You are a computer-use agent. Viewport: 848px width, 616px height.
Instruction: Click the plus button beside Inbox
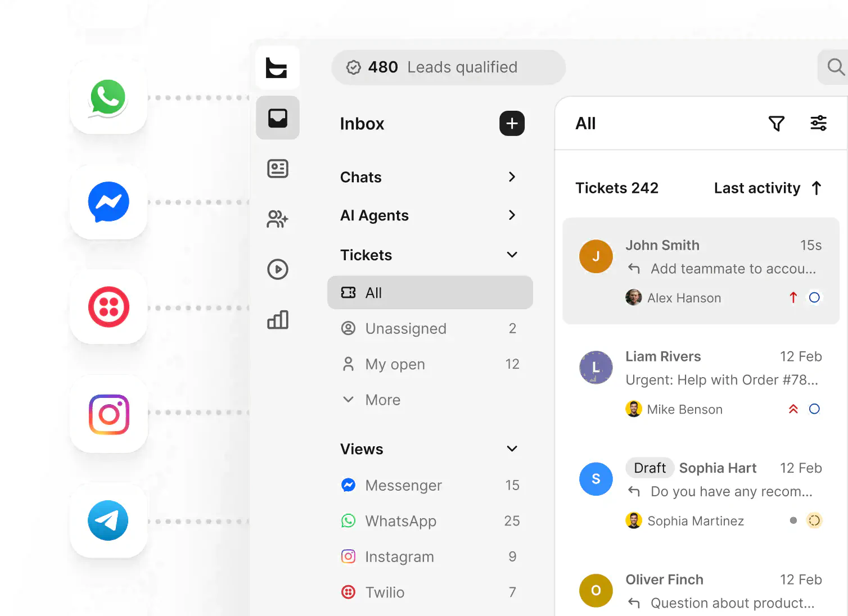click(512, 123)
